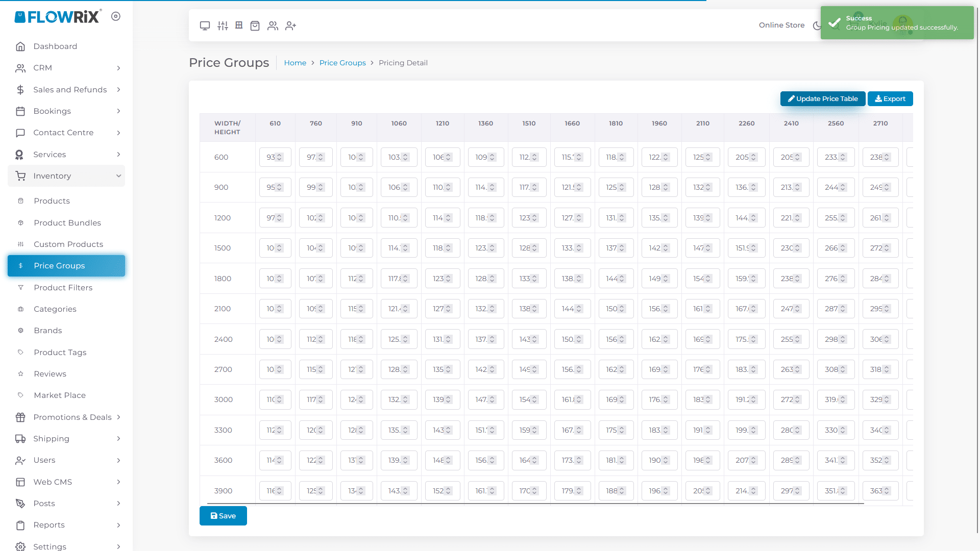980x551 pixels.
Task: Click the Export button
Action: (890, 99)
